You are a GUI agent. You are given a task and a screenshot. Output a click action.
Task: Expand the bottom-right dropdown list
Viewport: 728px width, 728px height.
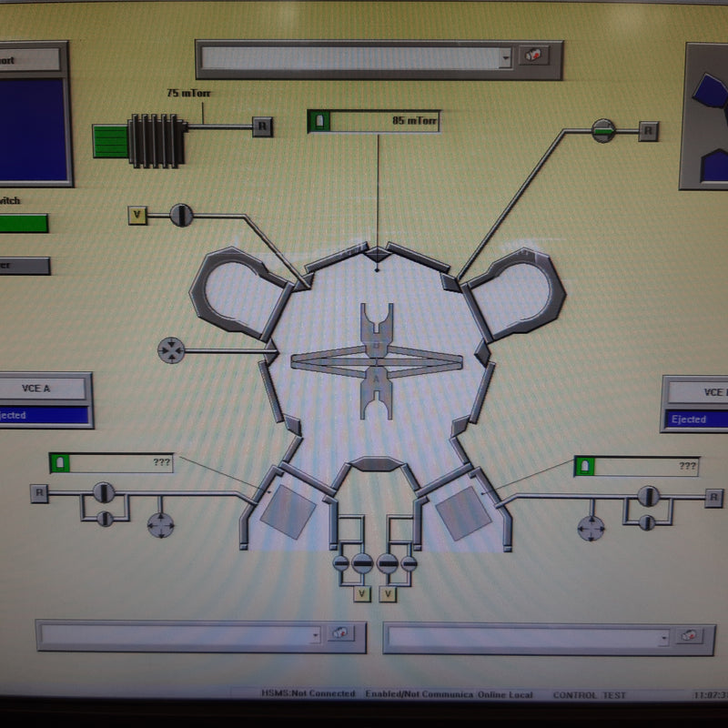click(662, 638)
